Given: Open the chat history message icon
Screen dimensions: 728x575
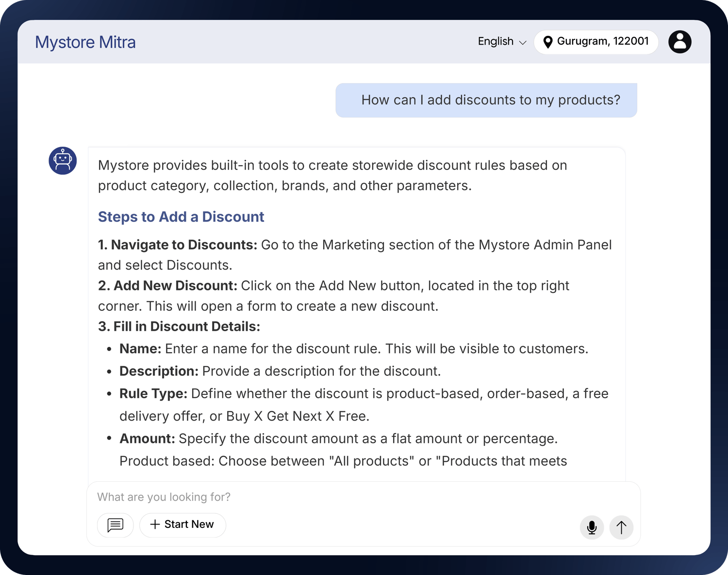Looking at the screenshot, I should (x=116, y=525).
